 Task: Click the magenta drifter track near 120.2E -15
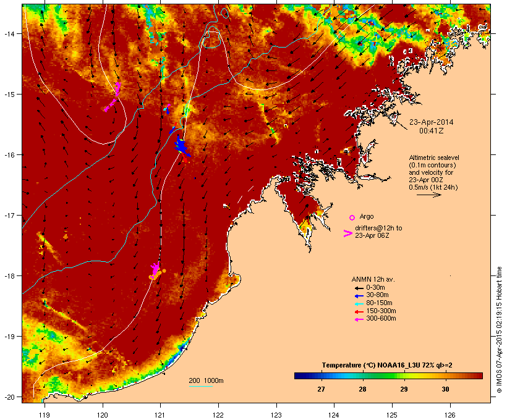(x=113, y=97)
